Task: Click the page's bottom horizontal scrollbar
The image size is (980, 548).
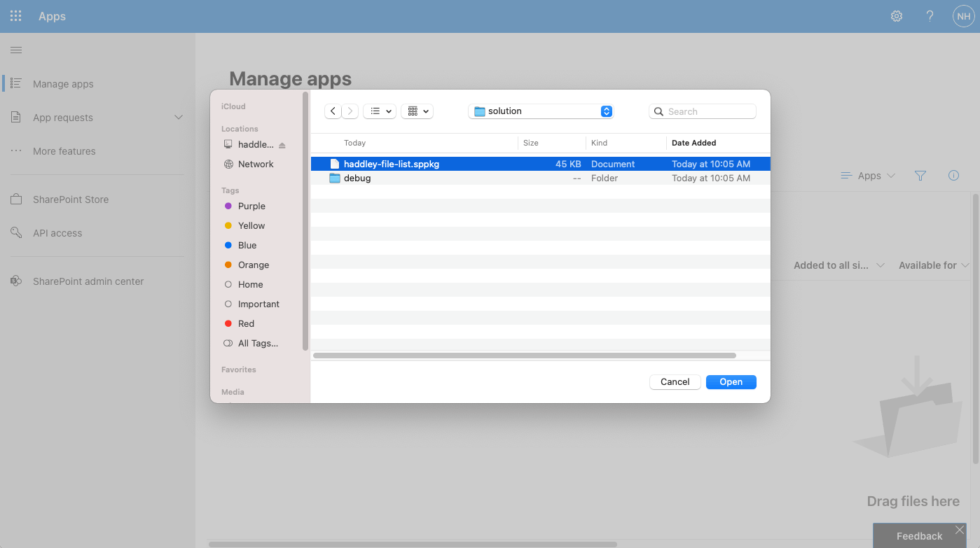Action: (x=413, y=545)
